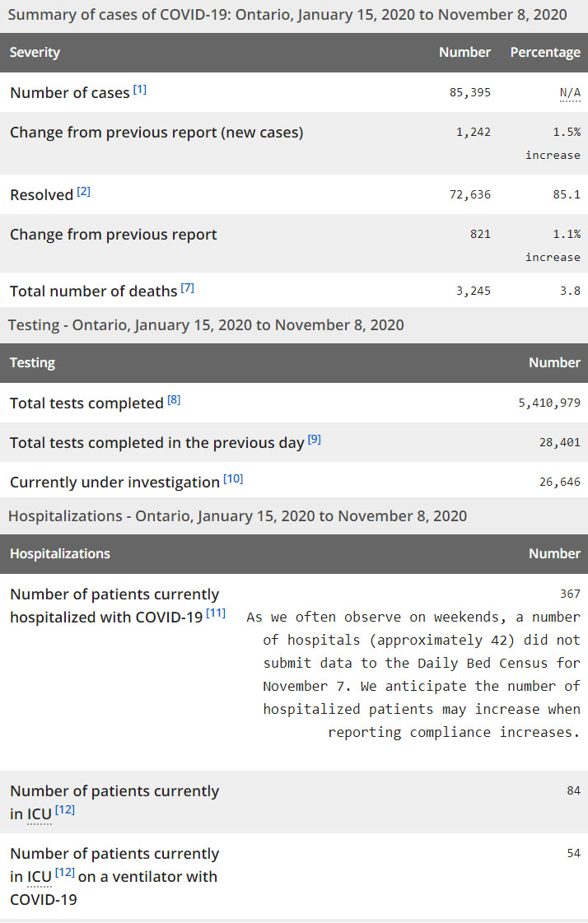The height and width of the screenshot is (923, 588).
Task: Select the 85,395 cases value
Action: click(469, 92)
